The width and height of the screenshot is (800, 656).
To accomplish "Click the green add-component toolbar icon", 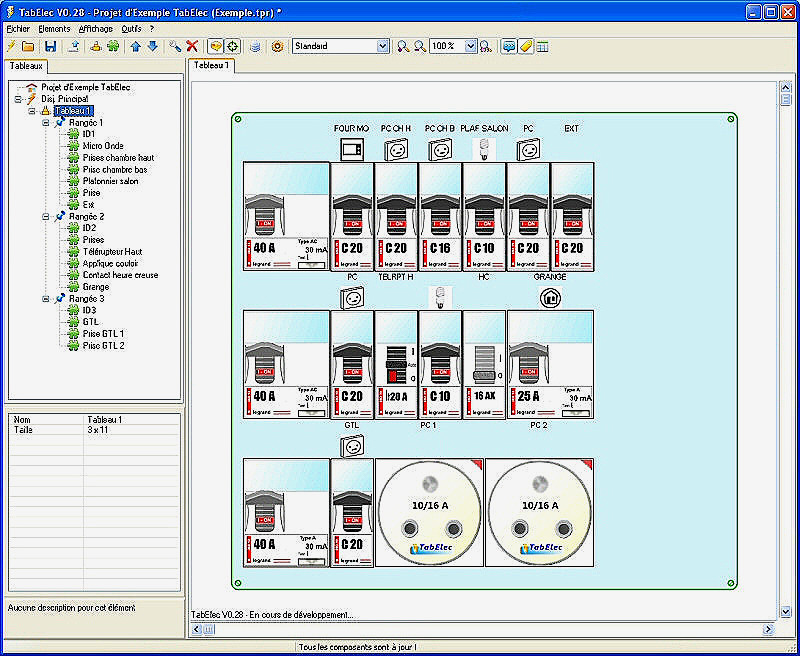I will (113, 46).
